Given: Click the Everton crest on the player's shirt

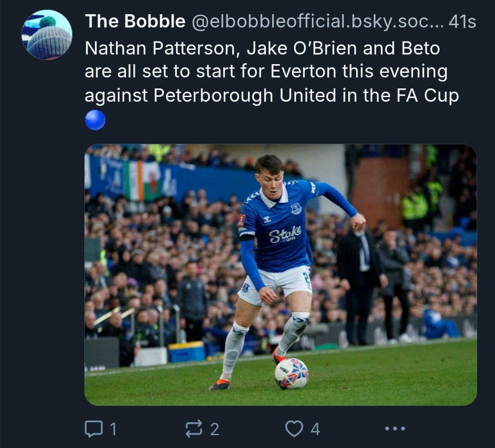Looking at the screenshot, I should (x=296, y=208).
